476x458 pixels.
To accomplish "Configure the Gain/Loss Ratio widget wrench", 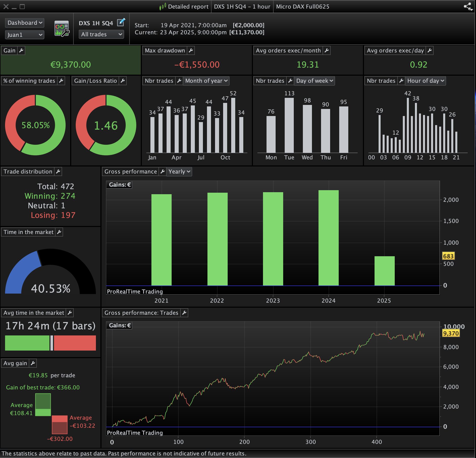I will pyautogui.click(x=123, y=81).
